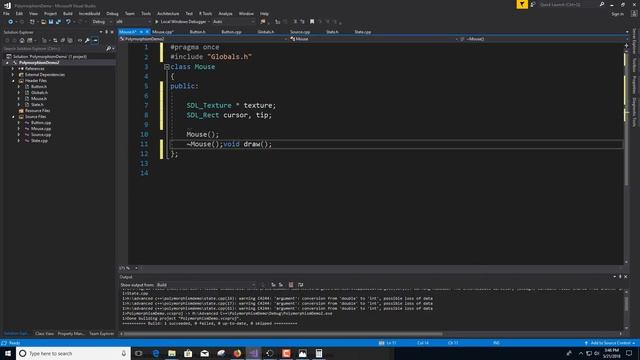Screen dimensions: 640x360
Task: Toggle the Preview Selected Items button in Solution Explorer
Action: click(95, 40)
